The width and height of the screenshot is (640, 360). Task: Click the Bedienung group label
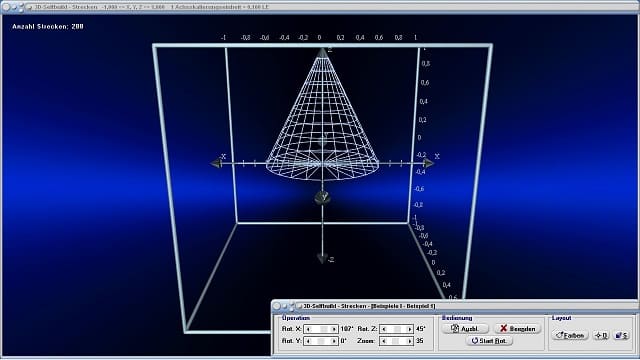tap(457, 318)
